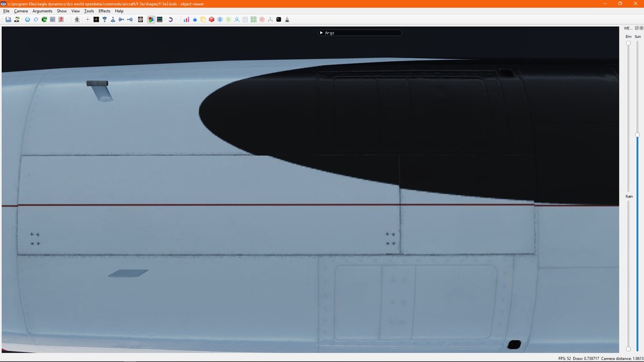Open the Effects menu
This screenshot has width=644, height=362.
click(x=104, y=11)
